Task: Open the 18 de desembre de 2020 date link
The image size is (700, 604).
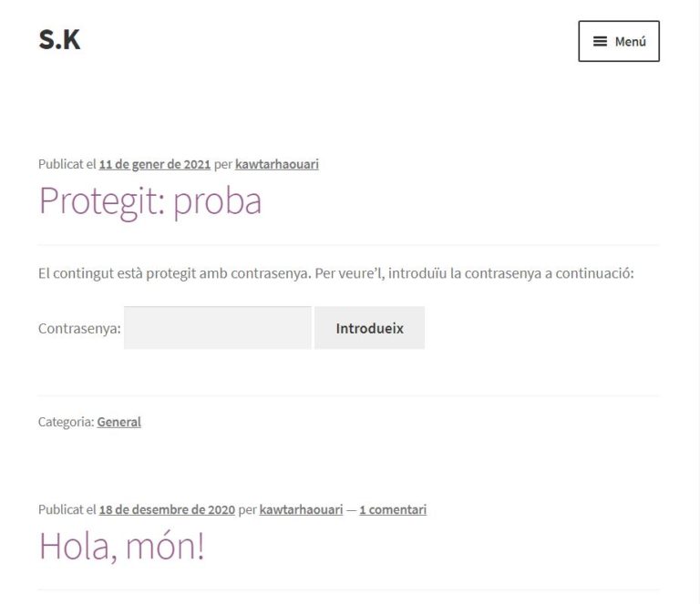Action: pyautogui.click(x=167, y=510)
